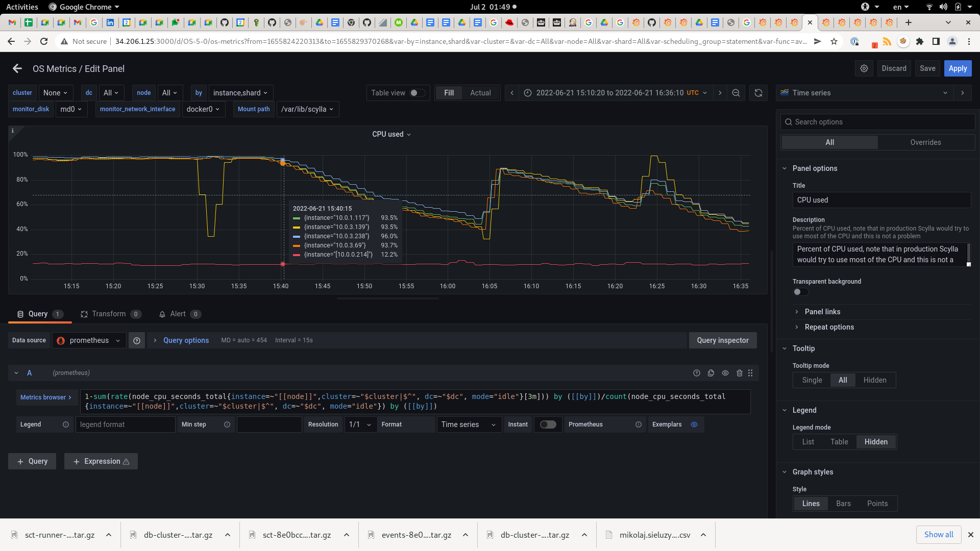Open query A help with the question mark icon

pyautogui.click(x=697, y=373)
